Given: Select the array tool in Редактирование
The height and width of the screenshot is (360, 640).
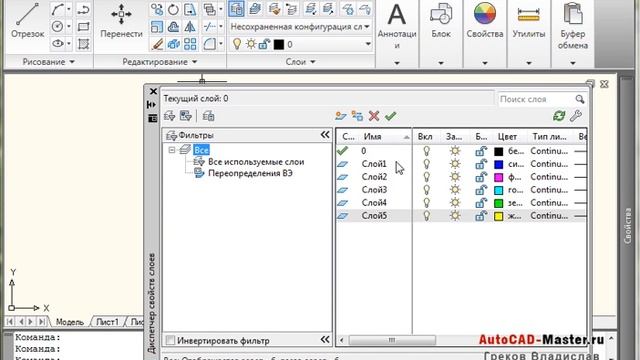Looking at the screenshot, I should tap(190, 44).
